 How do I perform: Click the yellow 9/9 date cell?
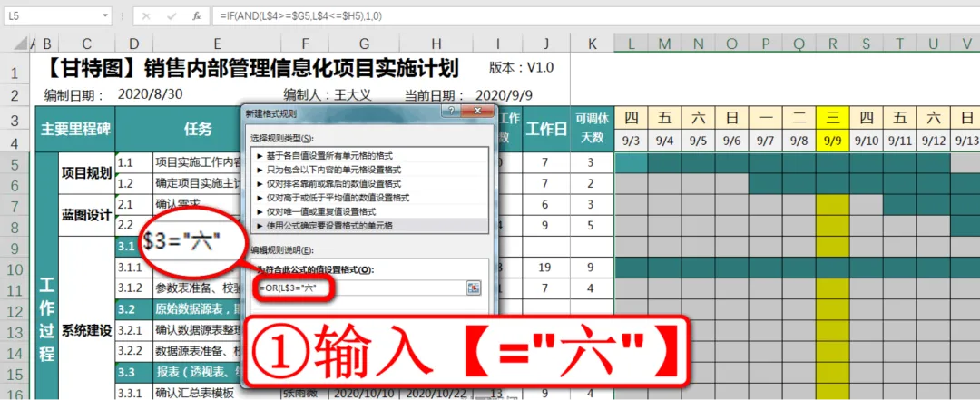tap(832, 141)
